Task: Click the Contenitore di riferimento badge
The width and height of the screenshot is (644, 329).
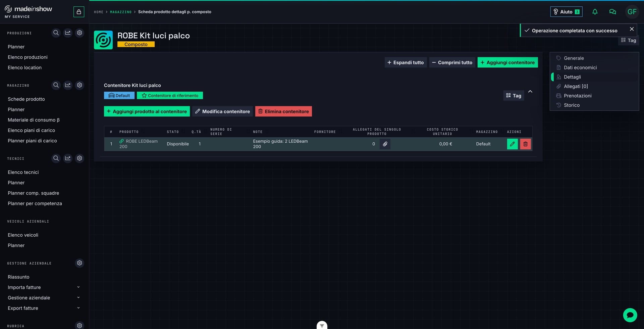Action: pyautogui.click(x=170, y=96)
